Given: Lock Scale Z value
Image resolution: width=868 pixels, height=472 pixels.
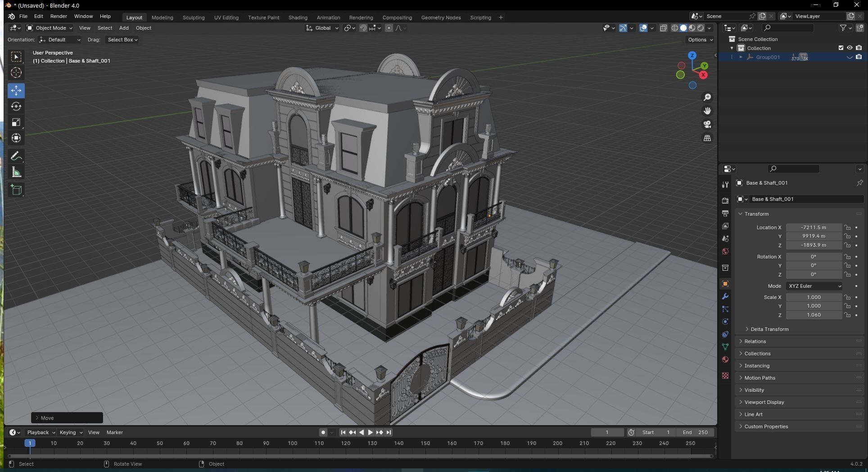Looking at the screenshot, I should tap(847, 315).
